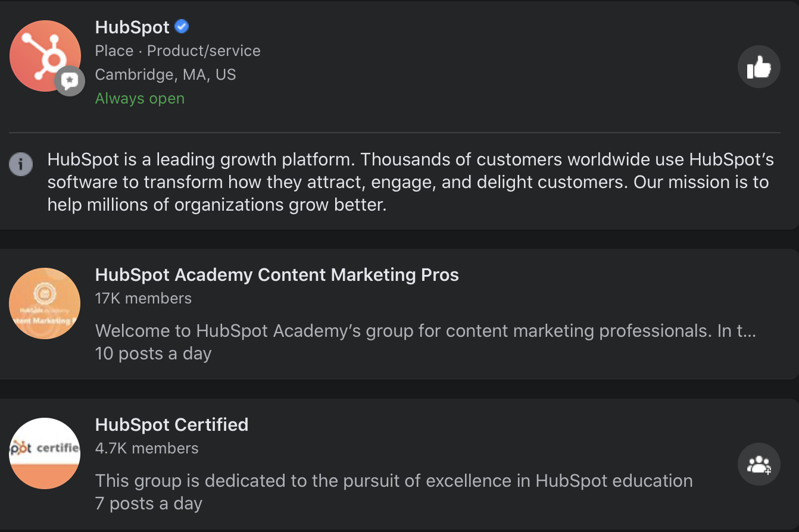Click the blue verified badge next to HubSpot

pyautogui.click(x=182, y=27)
